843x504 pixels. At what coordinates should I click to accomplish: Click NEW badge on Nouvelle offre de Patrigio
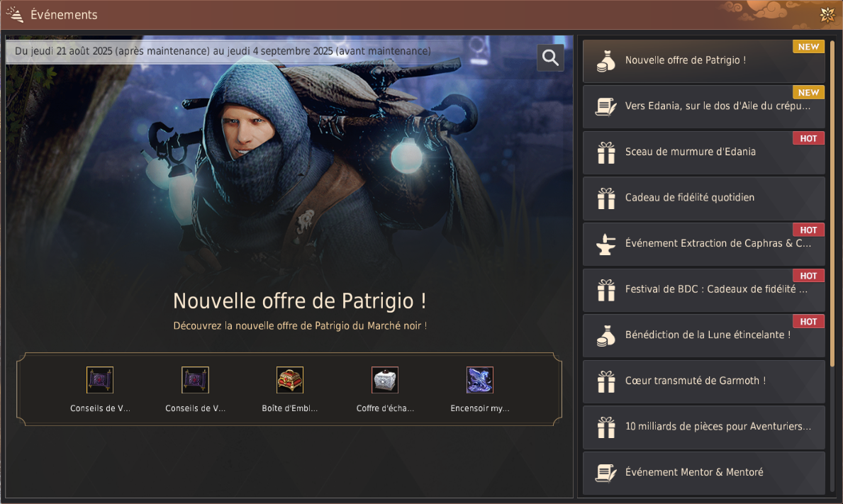tap(808, 47)
